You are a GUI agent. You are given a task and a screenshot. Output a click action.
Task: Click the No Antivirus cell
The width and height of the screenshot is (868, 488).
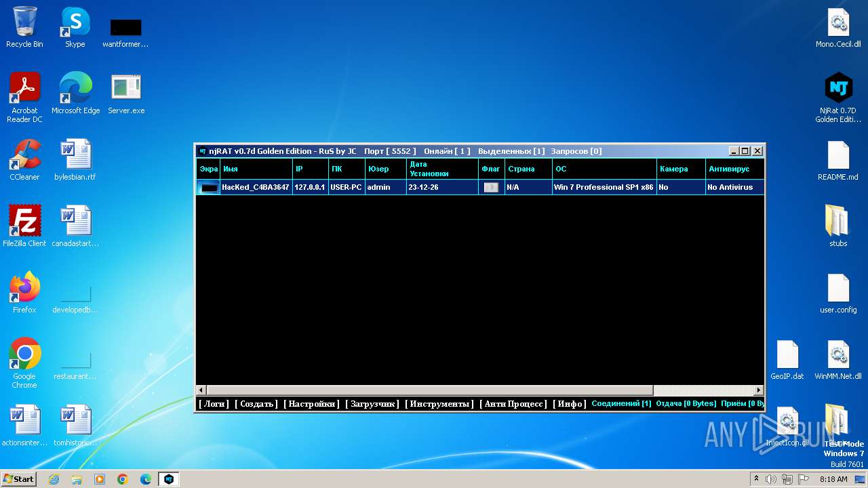[735, 187]
